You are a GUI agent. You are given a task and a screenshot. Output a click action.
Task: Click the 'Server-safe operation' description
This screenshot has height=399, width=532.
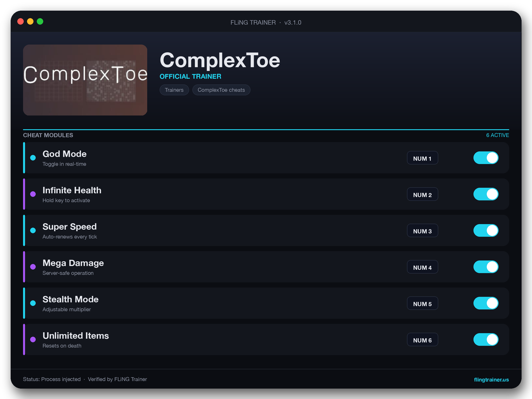(x=68, y=273)
